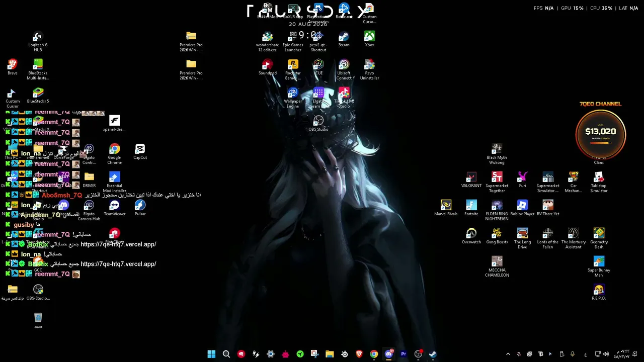
Task: Open File Explorer from the taskbar
Action: pos(330,354)
